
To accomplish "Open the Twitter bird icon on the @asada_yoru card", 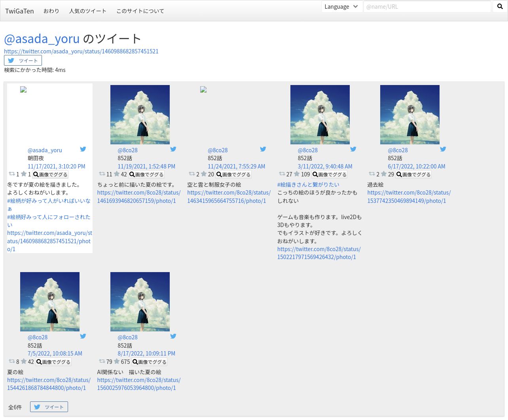I will pyautogui.click(x=83, y=149).
